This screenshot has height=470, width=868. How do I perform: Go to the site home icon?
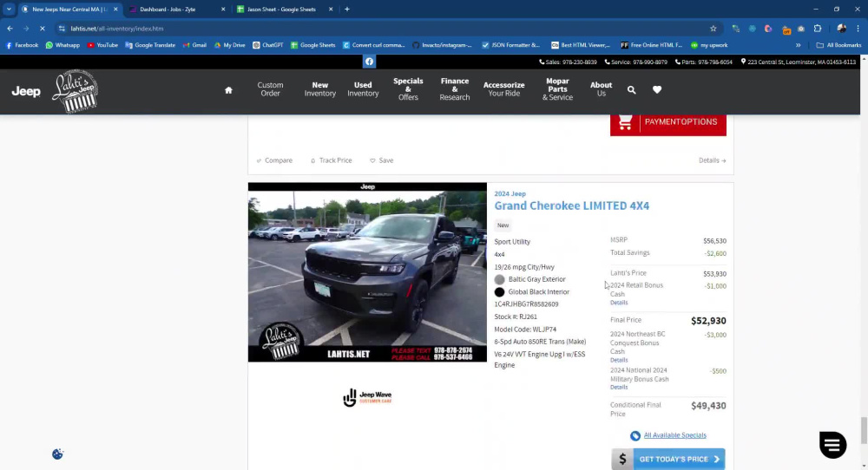228,90
